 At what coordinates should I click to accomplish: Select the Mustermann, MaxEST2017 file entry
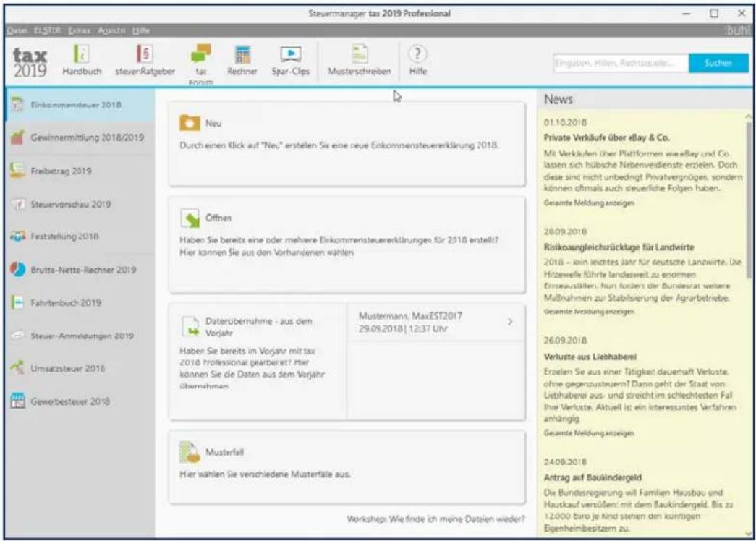point(436,322)
